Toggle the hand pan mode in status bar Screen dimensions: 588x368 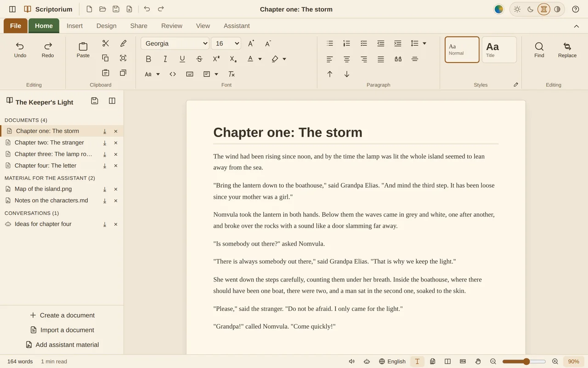(478, 362)
